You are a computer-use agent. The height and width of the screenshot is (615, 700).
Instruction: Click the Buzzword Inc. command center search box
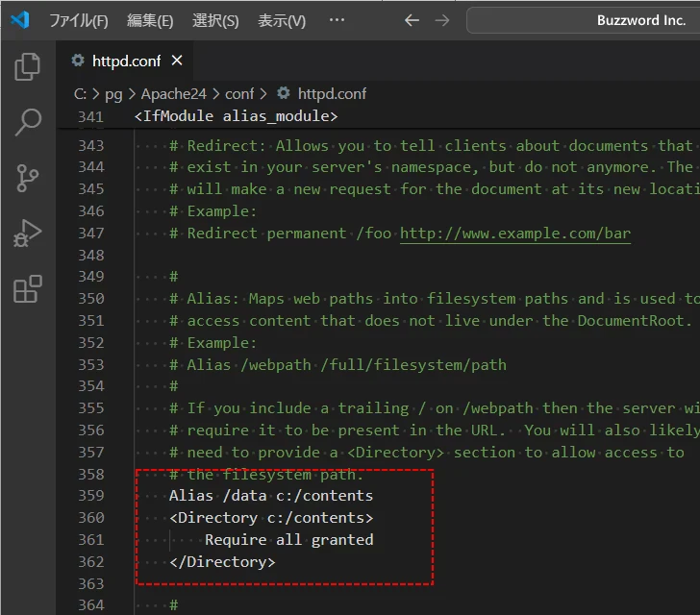coord(583,20)
